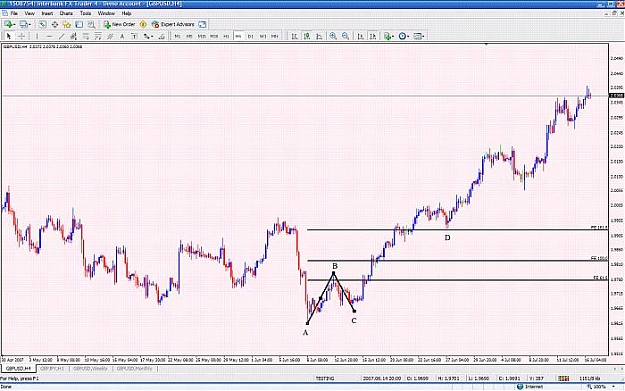Open the Tools menu
The width and height of the screenshot is (625, 391).
(x=86, y=13)
